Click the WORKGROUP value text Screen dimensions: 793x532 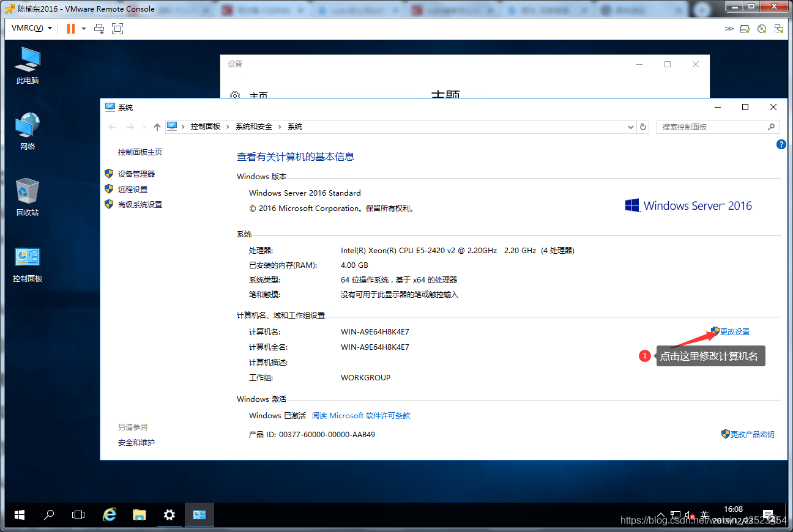pyautogui.click(x=365, y=377)
